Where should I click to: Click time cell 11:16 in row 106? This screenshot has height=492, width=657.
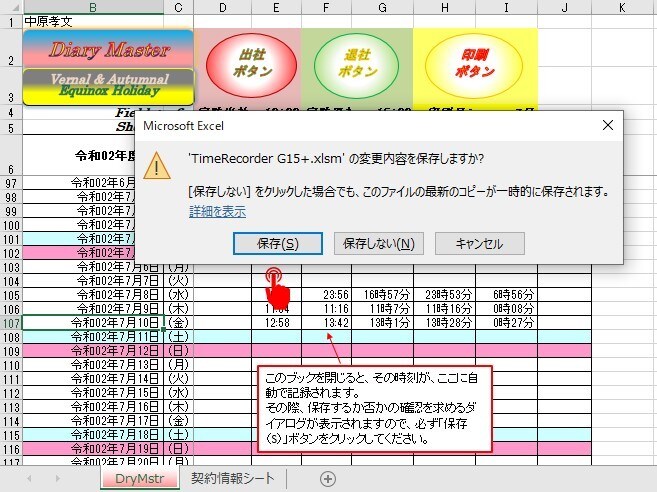[x=326, y=309]
